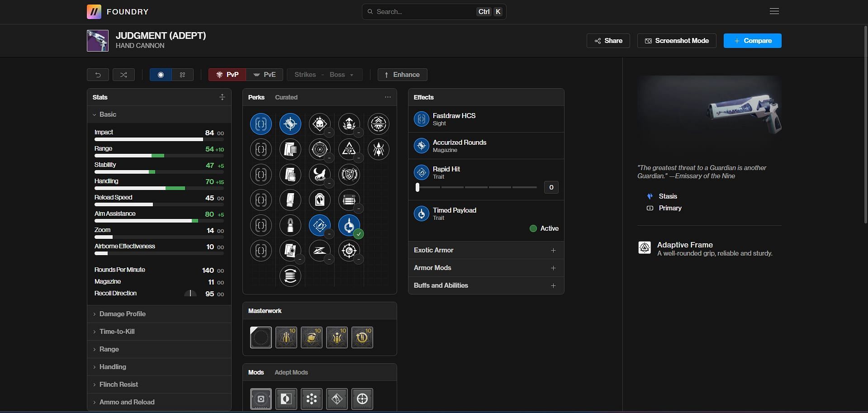Select the Rapid Hit trait perk in grid
This screenshot has height=413, width=868.
(320, 225)
